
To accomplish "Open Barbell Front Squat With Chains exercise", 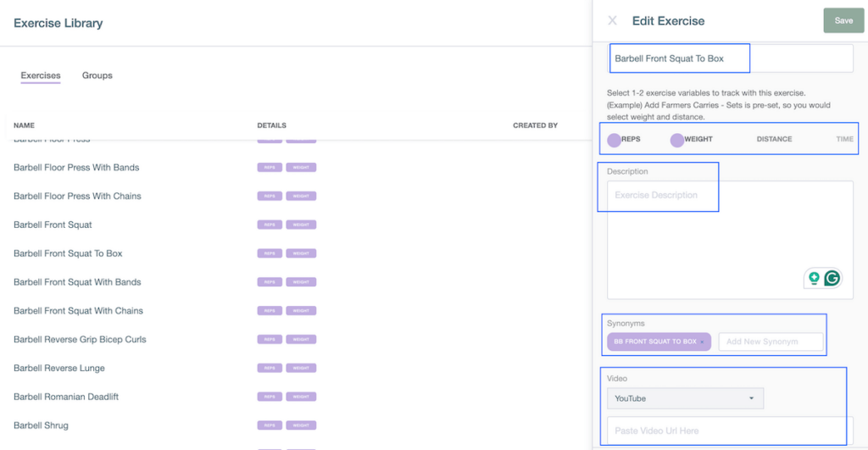I will [x=78, y=311].
